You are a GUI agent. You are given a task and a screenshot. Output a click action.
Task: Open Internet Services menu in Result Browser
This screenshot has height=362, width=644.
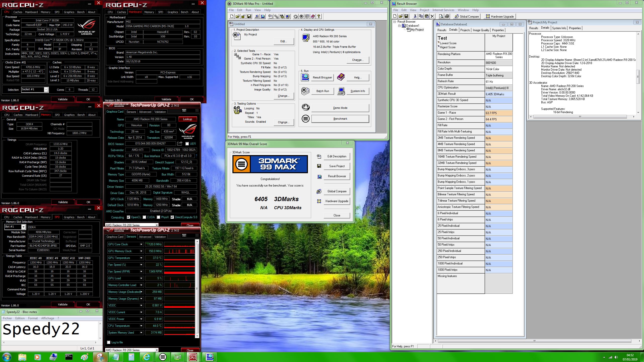[x=443, y=10]
